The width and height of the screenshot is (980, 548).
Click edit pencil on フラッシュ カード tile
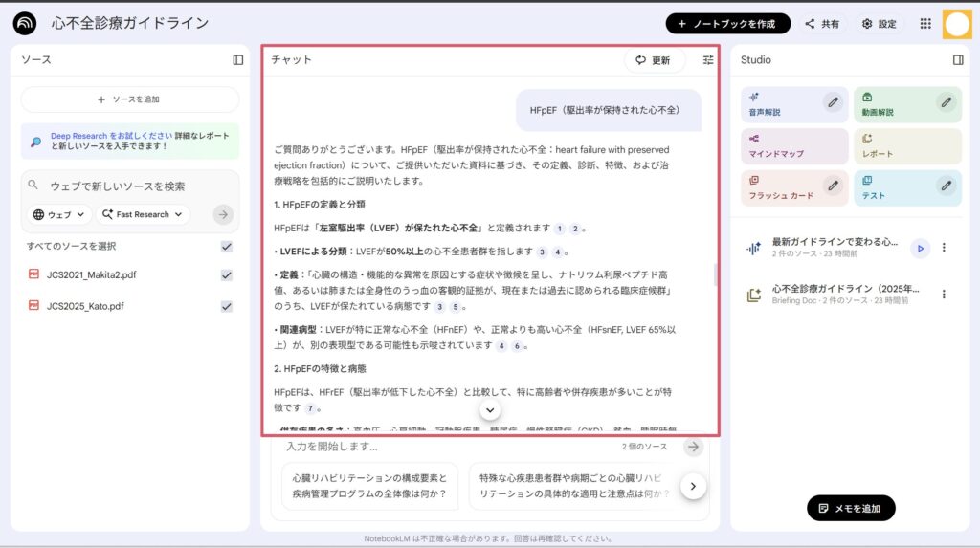834,186
